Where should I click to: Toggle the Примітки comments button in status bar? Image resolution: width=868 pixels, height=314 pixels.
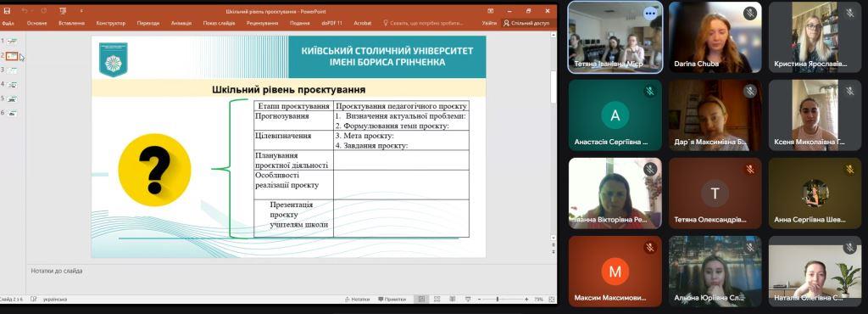392,299
